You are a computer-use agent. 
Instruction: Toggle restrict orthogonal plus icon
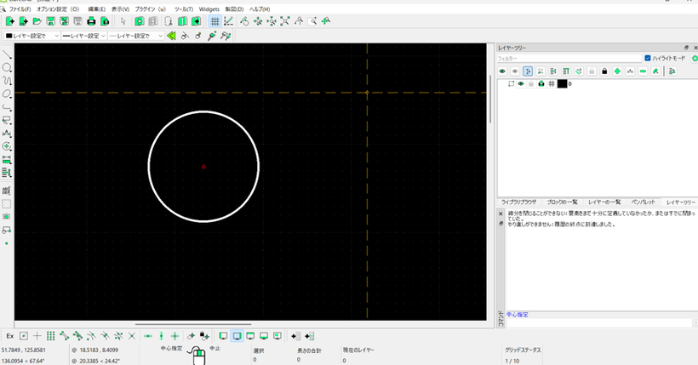(x=175, y=336)
